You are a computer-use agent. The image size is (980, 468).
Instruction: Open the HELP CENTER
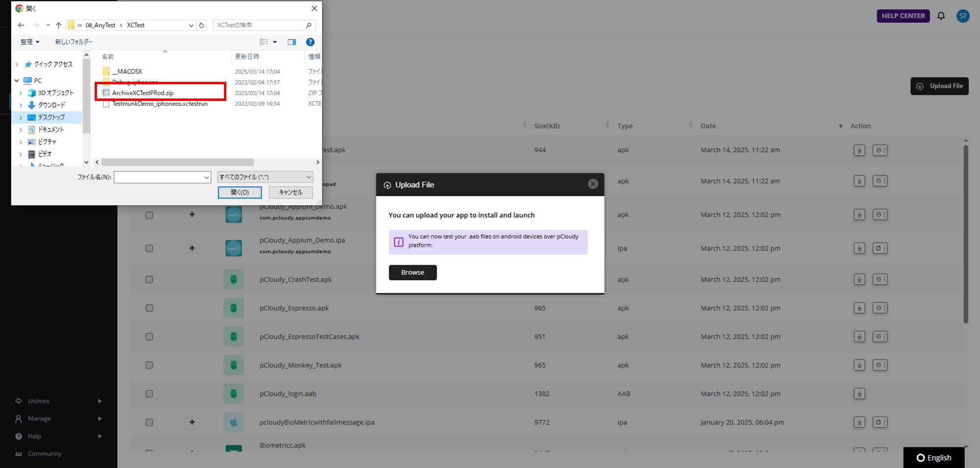click(x=903, y=16)
